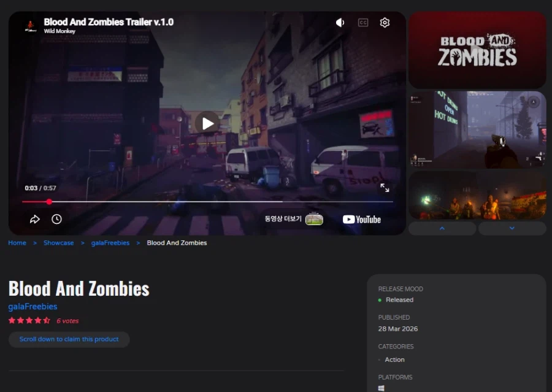
Task: Click the up chevron above the thumbnails
Action: click(442, 228)
